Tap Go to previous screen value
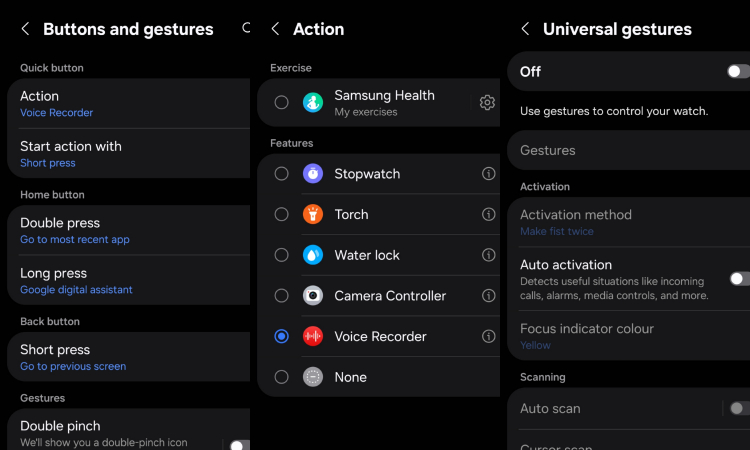This screenshot has height=450, width=750. (x=73, y=366)
